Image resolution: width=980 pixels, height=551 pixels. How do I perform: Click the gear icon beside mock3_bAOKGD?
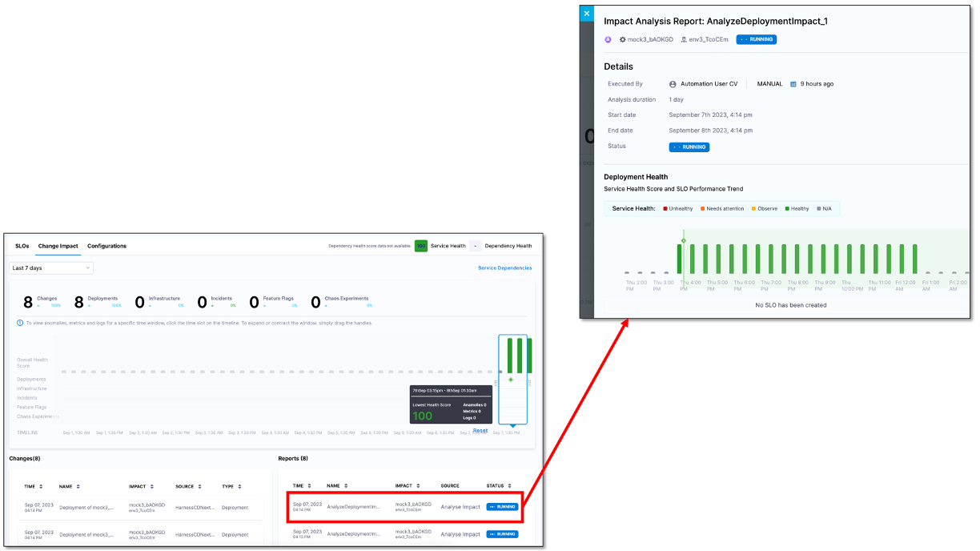[623, 39]
